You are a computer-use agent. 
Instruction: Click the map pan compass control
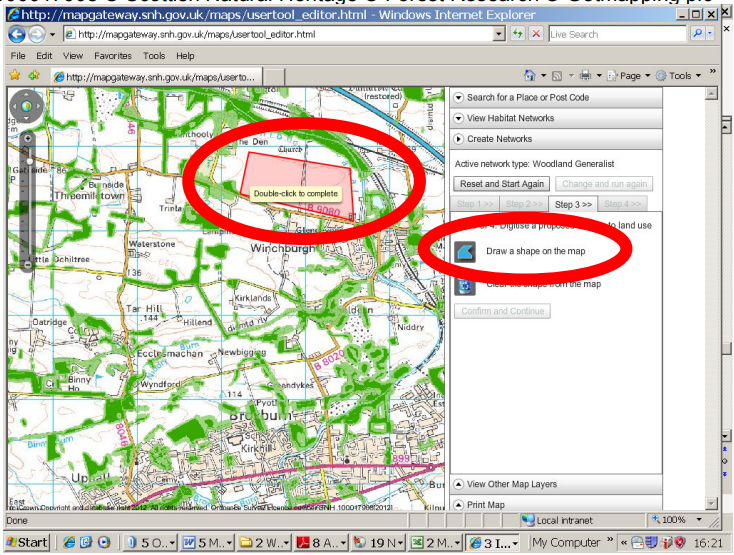click(27, 106)
